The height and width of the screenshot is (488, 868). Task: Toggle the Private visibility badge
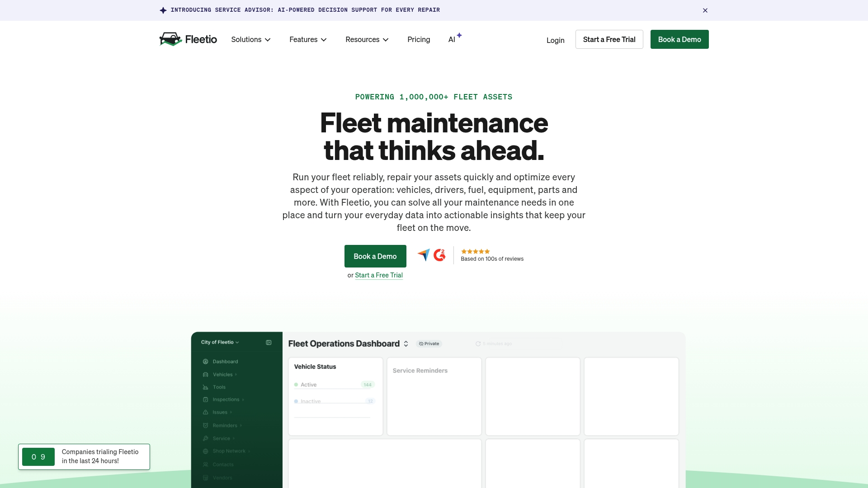tap(429, 344)
